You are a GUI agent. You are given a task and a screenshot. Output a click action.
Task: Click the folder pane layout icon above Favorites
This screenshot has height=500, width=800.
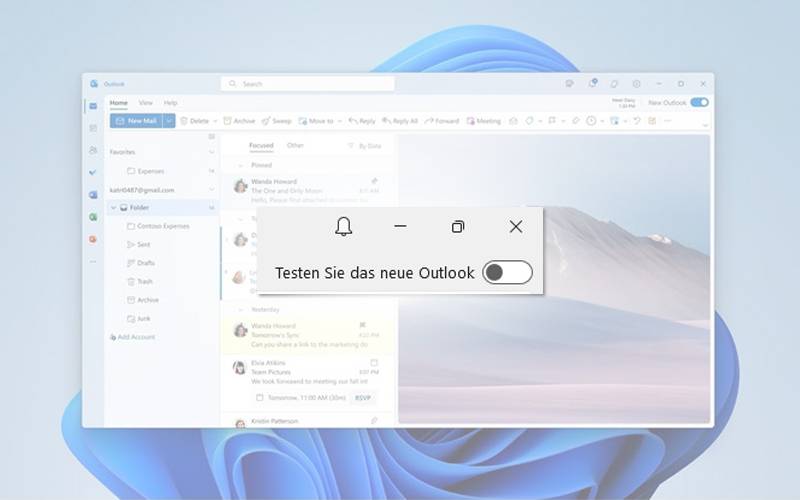(212, 137)
